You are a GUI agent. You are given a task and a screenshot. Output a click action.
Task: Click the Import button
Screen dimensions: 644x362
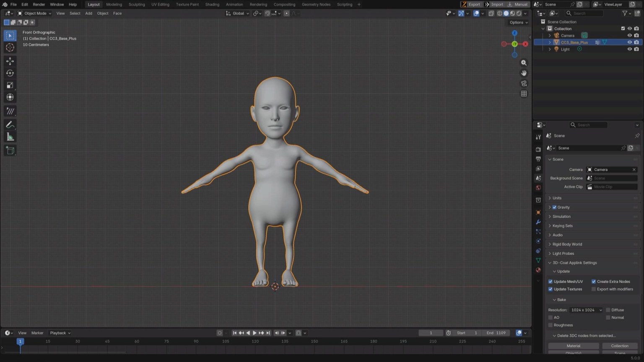494,4
